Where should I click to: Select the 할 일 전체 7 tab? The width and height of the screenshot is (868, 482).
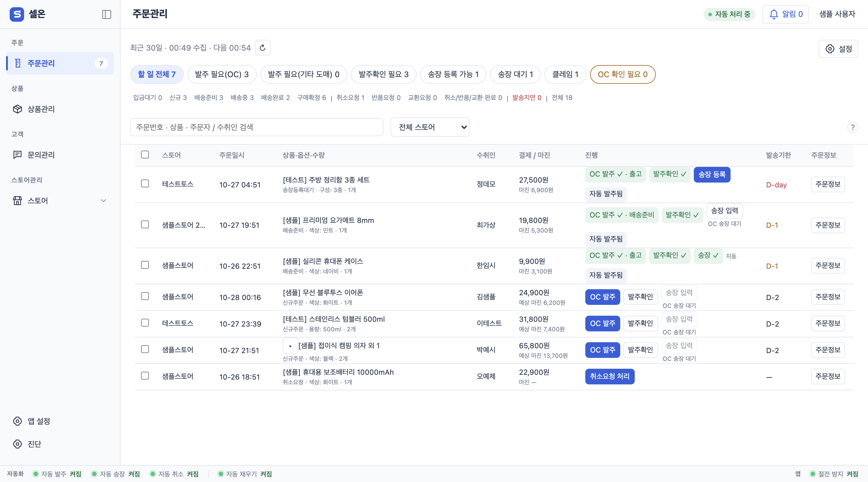pyautogui.click(x=157, y=74)
